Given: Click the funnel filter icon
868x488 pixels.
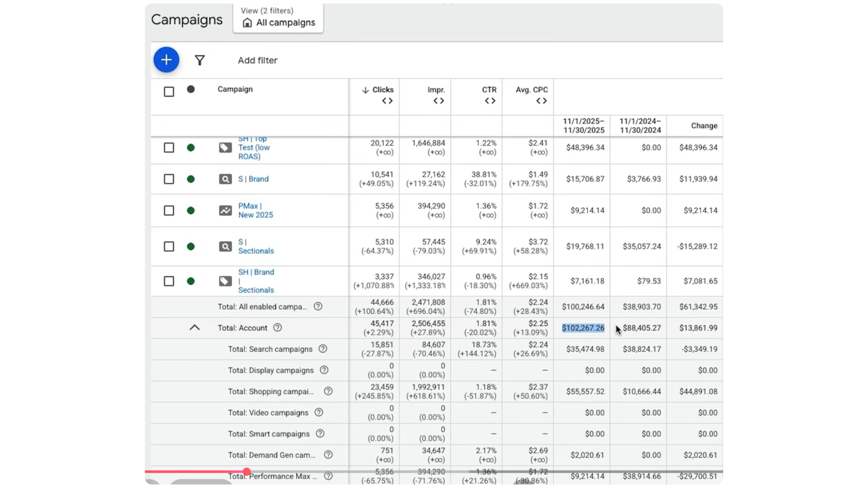Looking at the screenshot, I should 200,60.
